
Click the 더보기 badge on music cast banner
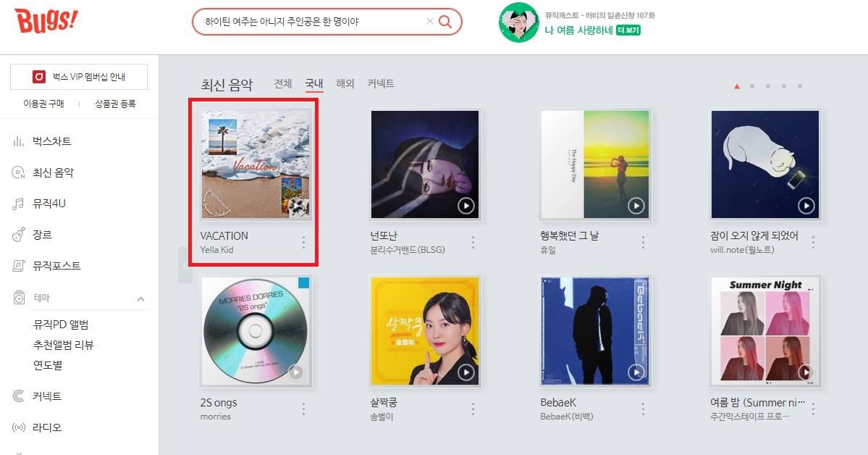(628, 30)
